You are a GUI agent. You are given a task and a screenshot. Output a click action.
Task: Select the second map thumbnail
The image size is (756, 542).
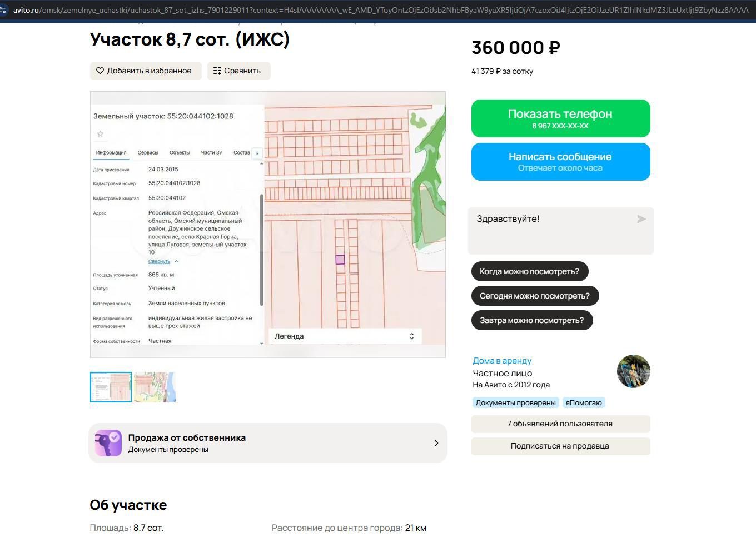155,387
